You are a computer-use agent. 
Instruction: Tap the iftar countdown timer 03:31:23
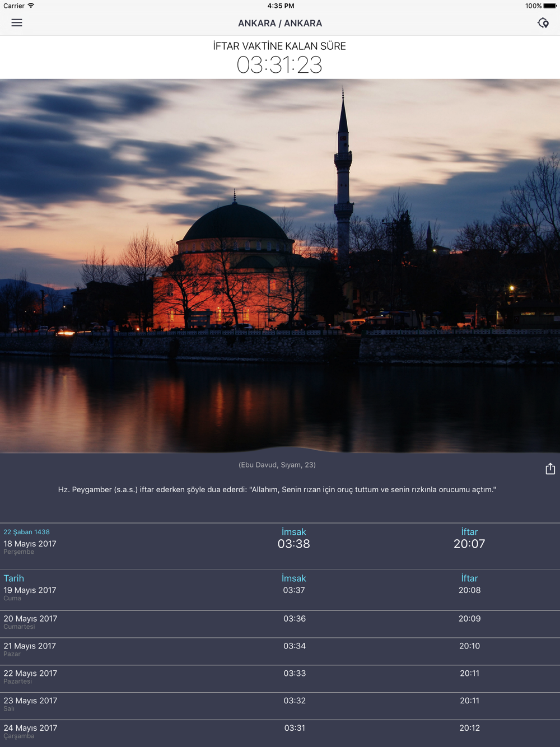pos(279,65)
